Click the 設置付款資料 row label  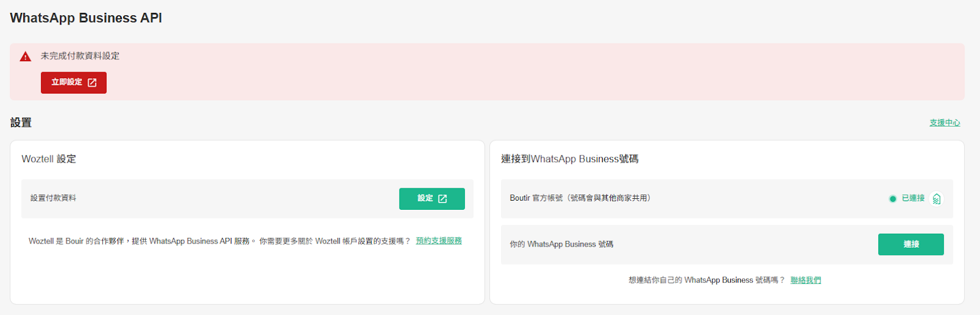(53, 198)
